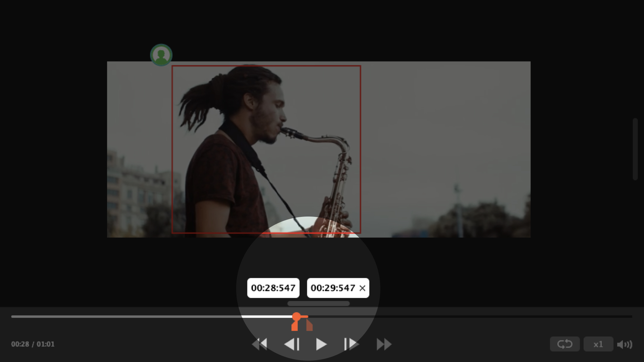
Task: Seek on the timeline progress bar track
Action: click(322, 316)
